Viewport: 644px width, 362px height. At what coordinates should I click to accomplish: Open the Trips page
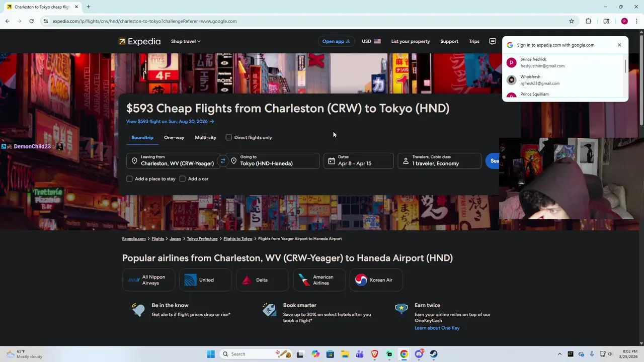point(474,41)
